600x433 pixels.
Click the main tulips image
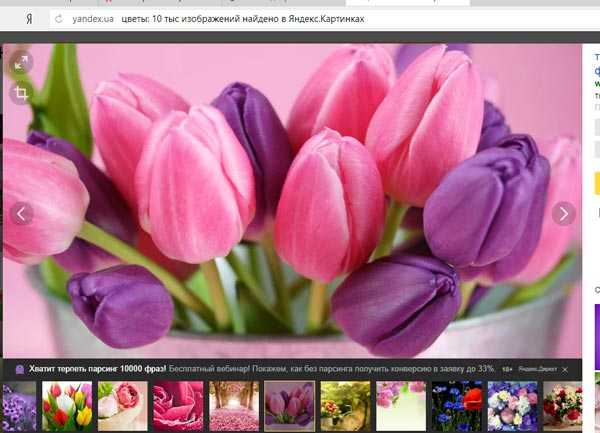coord(292,201)
